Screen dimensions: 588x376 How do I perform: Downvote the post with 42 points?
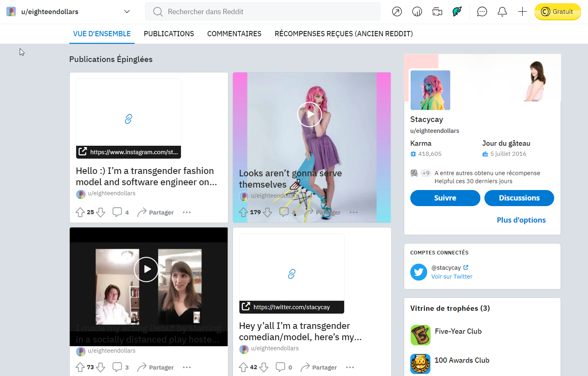[x=264, y=367]
